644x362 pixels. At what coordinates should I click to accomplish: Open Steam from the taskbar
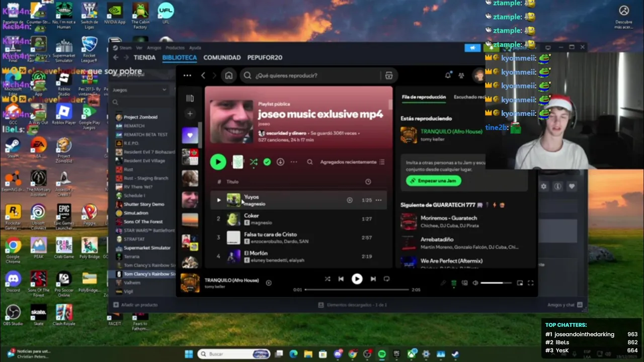(x=455, y=354)
